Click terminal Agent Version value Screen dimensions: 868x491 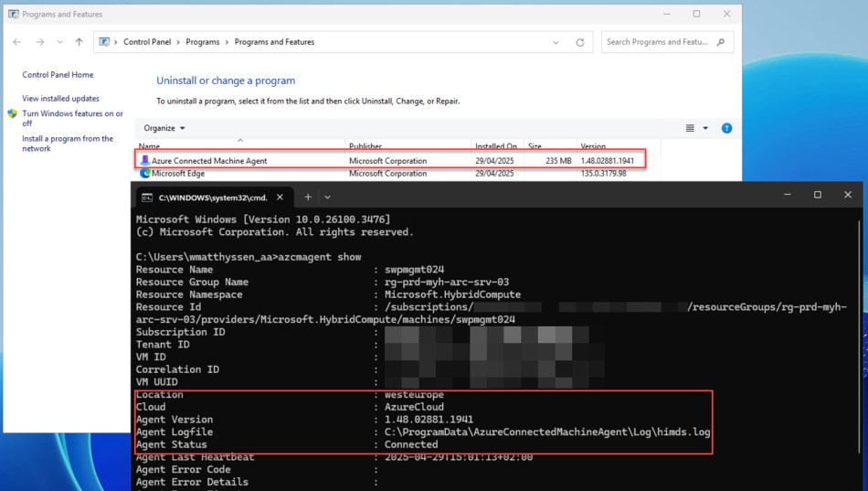click(429, 420)
